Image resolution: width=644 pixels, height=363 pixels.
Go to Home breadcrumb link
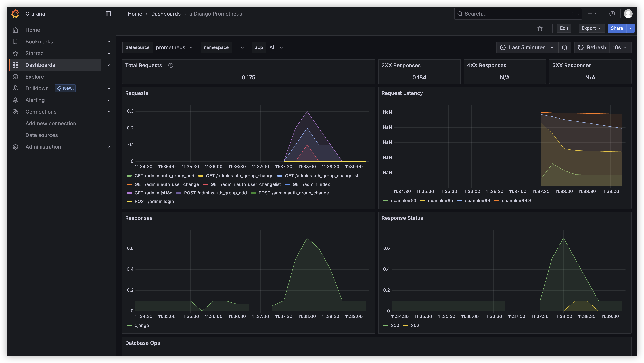click(x=135, y=14)
